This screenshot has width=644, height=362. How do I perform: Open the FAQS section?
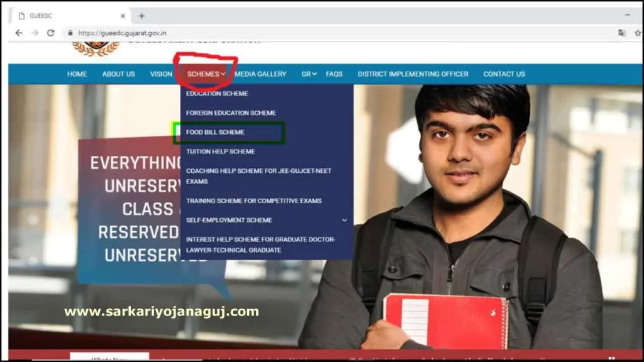coord(334,74)
